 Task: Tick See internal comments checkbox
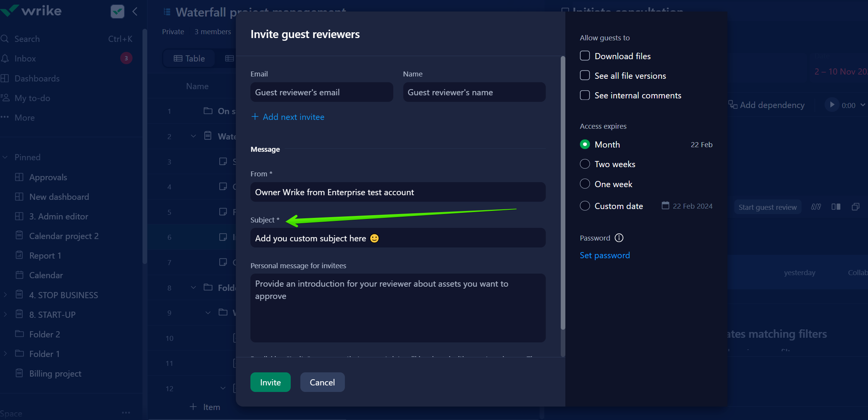pos(585,95)
